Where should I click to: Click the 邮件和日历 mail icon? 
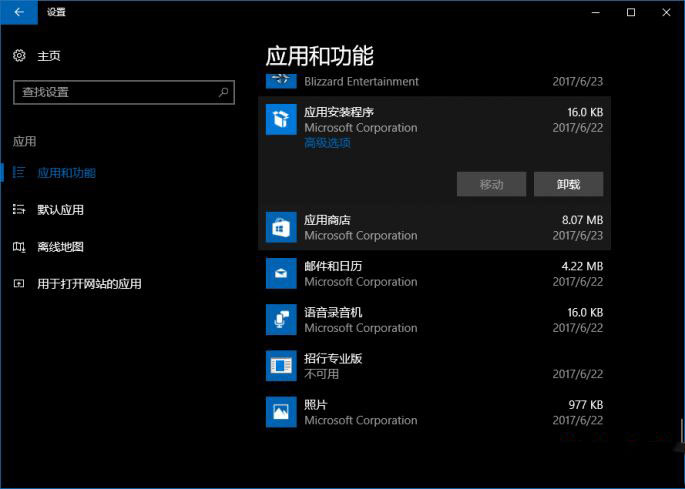click(281, 274)
